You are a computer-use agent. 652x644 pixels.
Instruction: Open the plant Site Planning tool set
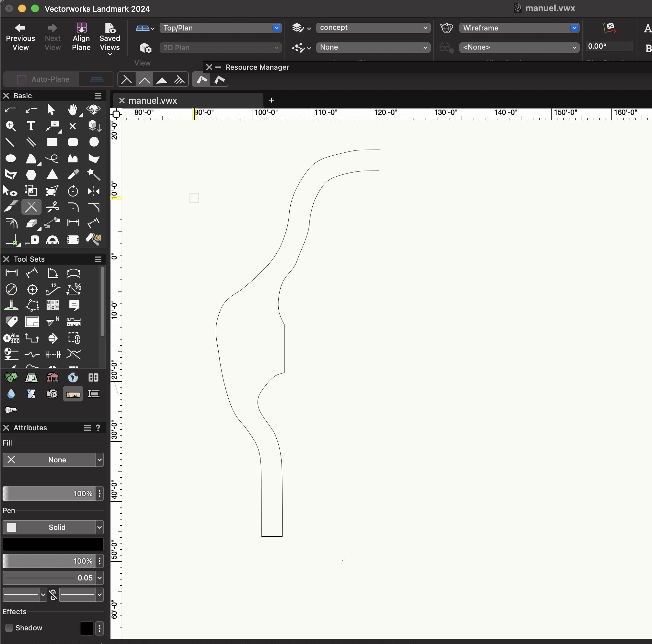click(11, 378)
